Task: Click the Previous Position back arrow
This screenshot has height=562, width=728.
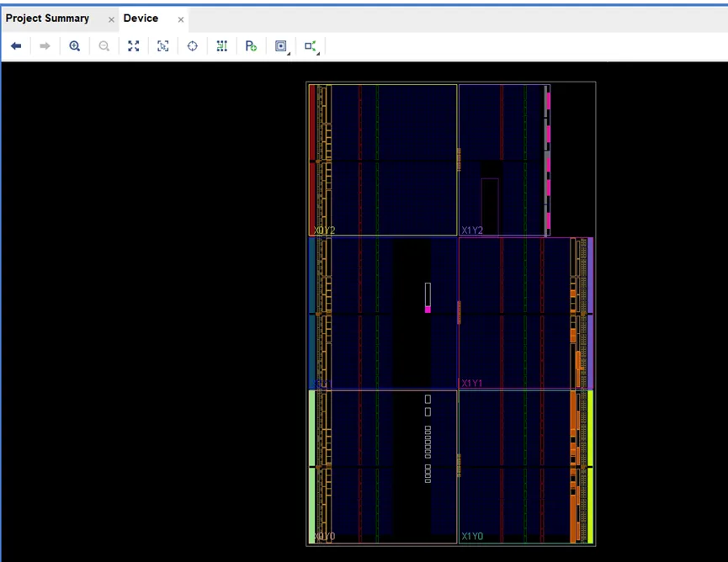Action: [x=16, y=46]
